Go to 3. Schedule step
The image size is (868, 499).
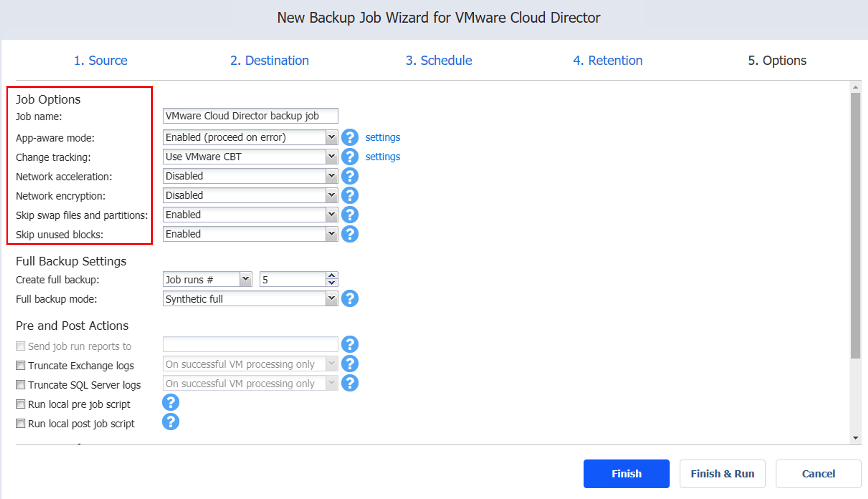click(439, 61)
